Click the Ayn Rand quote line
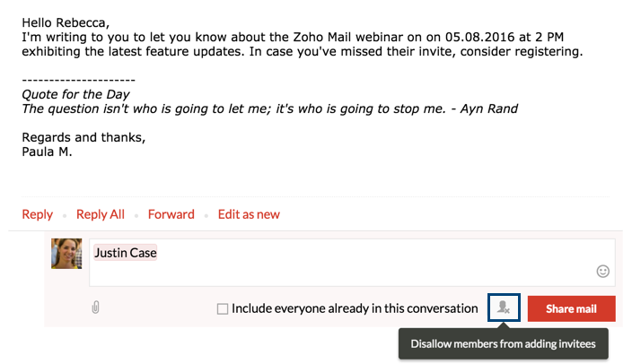The height and width of the screenshot is (364, 632). [x=269, y=108]
